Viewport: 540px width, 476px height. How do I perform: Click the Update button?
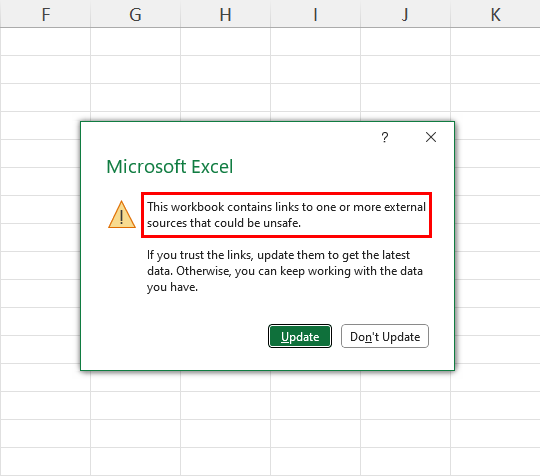tap(300, 336)
